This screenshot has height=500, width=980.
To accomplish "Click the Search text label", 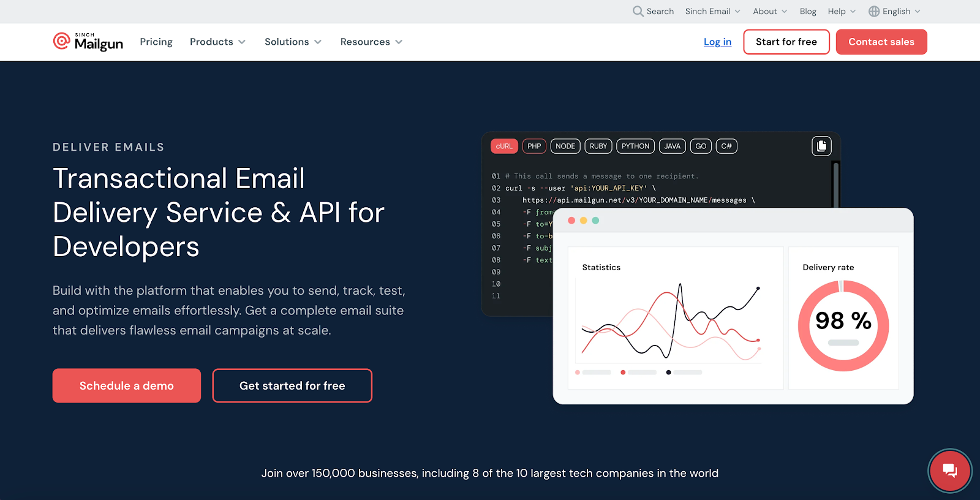I will click(660, 11).
